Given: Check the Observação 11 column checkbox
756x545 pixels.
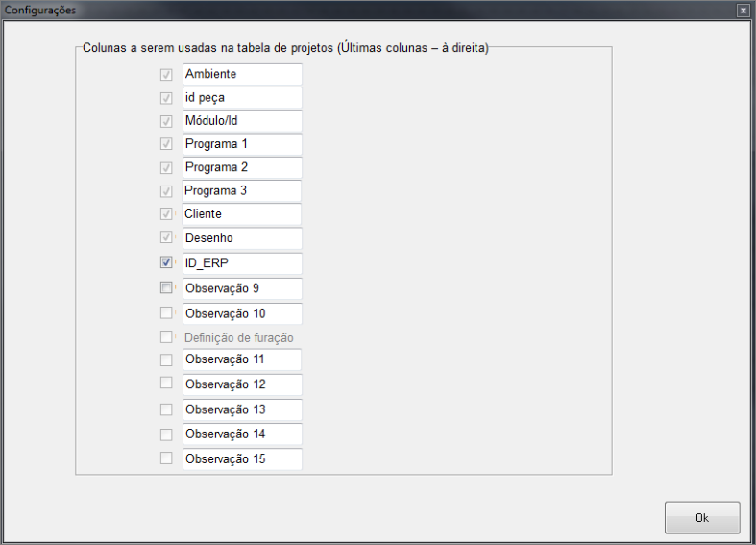Looking at the screenshot, I should click(x=166, y=359).
